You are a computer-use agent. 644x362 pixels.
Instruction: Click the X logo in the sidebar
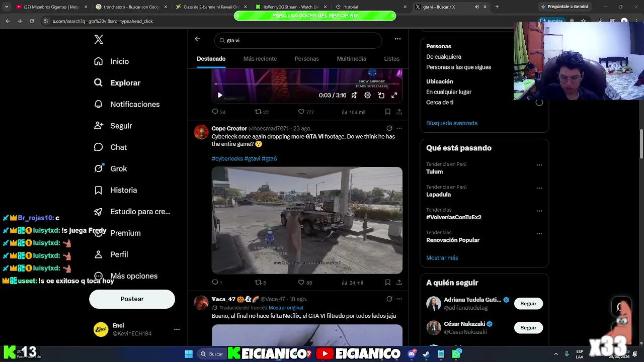pos(99,40)
